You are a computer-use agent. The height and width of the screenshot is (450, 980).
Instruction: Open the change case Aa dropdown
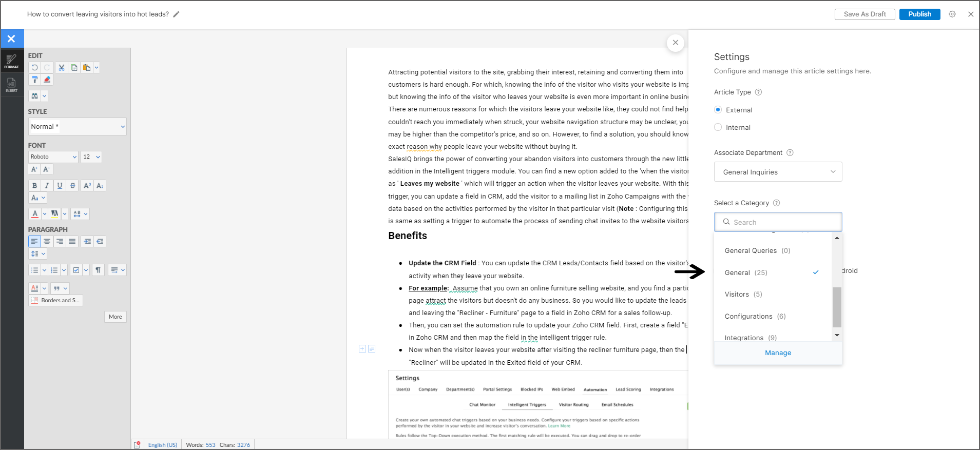click(x=38, y=198)
